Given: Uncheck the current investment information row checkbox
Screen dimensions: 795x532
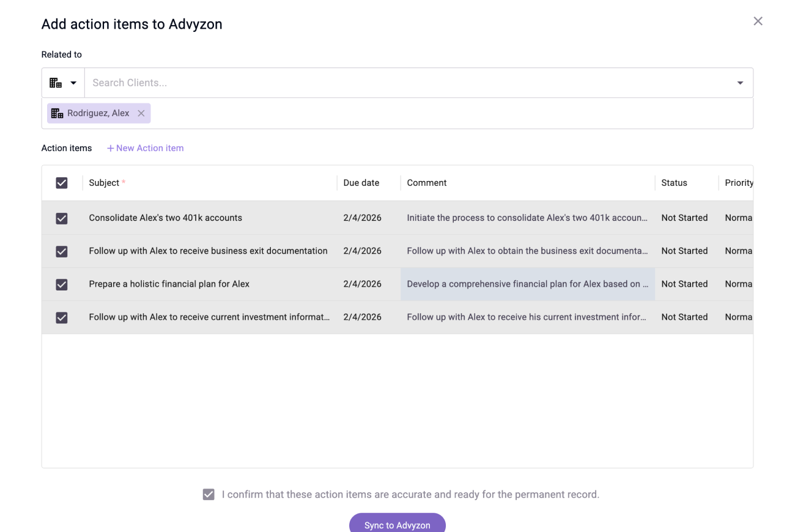Looking at the screenshot, I should tap(62, 317).
